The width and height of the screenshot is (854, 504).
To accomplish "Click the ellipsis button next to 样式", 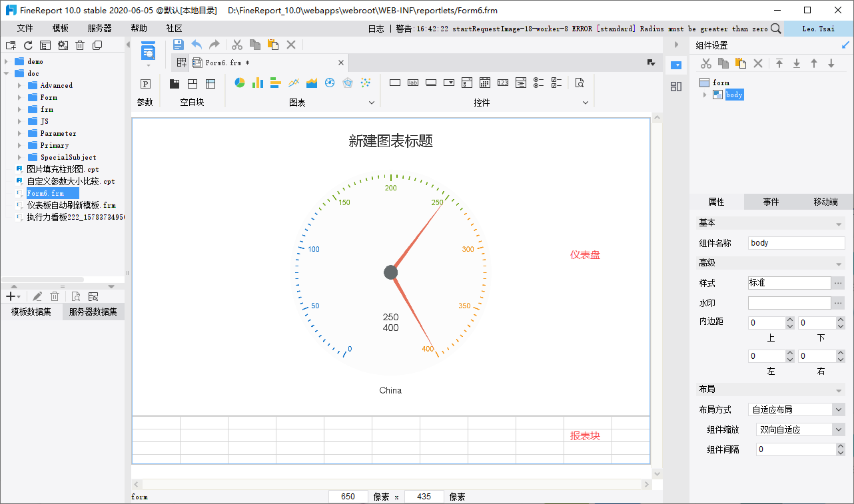I will click(x=838, y=283).
